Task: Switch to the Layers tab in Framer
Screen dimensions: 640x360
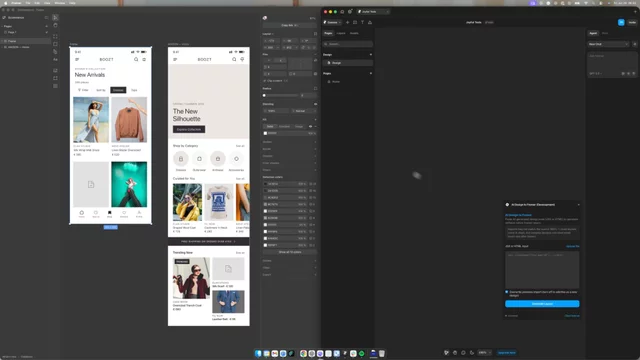Action: [341, 33]
